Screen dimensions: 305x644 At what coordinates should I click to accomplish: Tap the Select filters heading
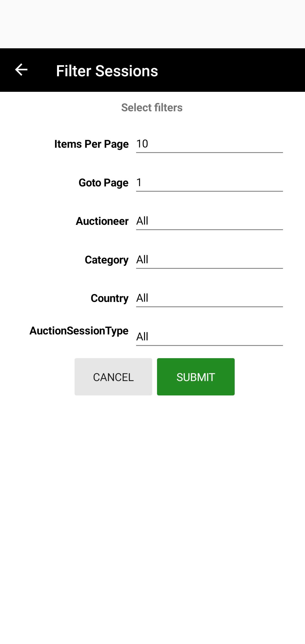152,108
